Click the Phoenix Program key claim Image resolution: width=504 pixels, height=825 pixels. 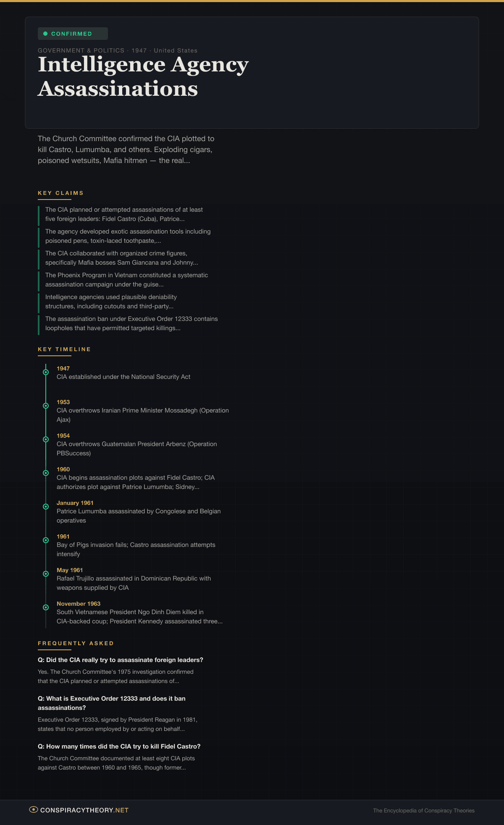126,280
